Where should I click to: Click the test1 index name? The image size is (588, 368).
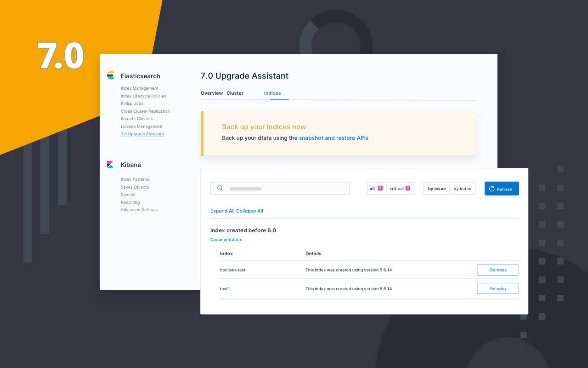225,289
